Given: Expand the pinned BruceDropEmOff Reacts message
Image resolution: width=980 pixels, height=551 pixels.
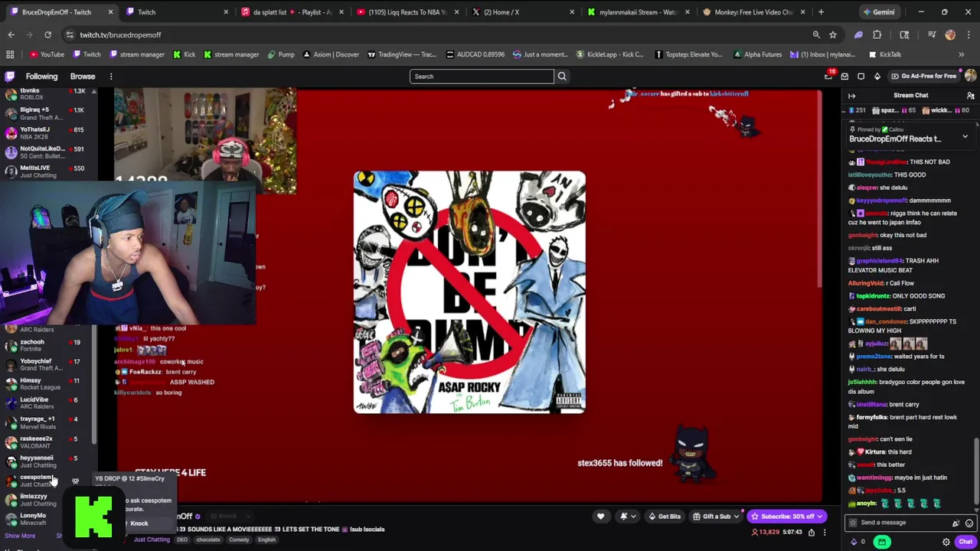Looking at the screenshot, I should 965,137.
